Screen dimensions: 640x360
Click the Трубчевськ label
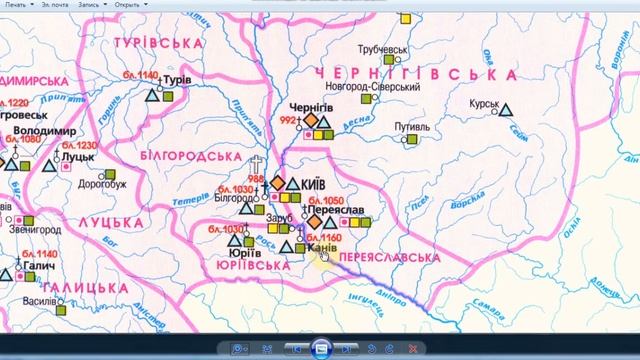[382, 50]
